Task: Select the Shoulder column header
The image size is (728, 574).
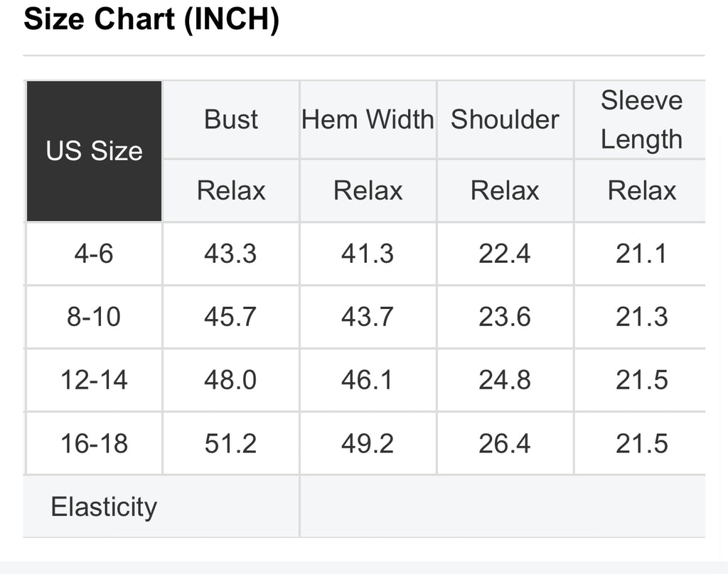Action: [x=505, y=119]
